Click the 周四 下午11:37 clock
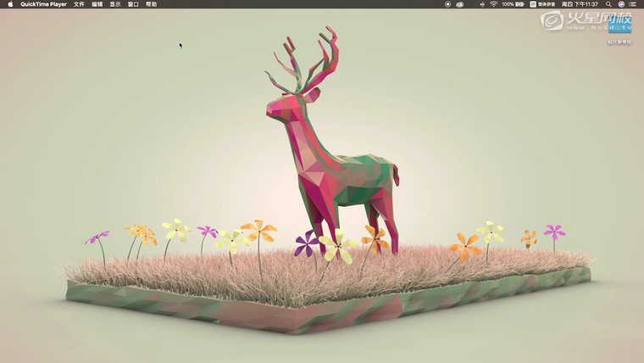The width and height of the screenshot is (644, 363). [x=580, y=4]
